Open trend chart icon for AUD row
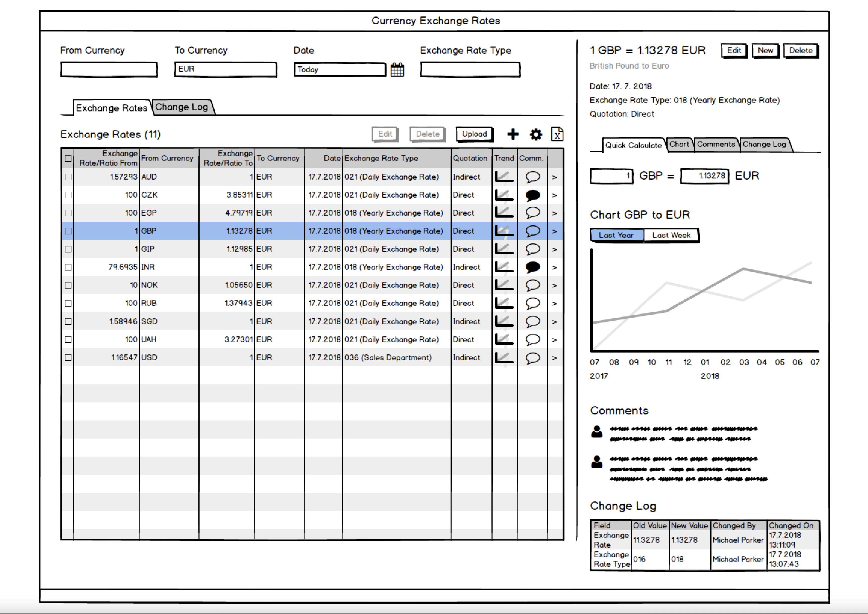The image size is (868, 614). 504,177
